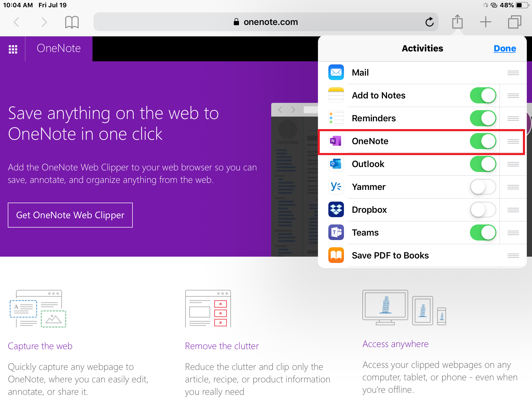Toggle the Yammer share extension on
The height and width of the screenshot is (399, 532).
click(482, 187)
